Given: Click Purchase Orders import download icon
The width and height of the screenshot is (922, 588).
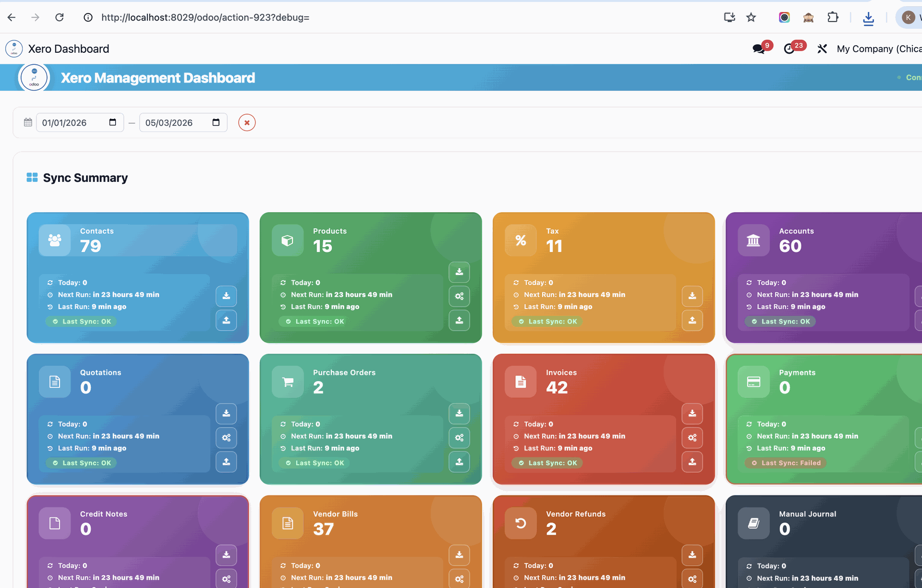Looking at the screenshot, I should pyautogui.click(x=459, y=413).
